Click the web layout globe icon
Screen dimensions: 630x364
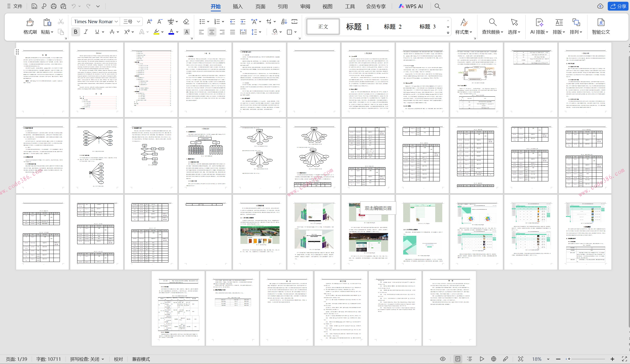point(493,359)
